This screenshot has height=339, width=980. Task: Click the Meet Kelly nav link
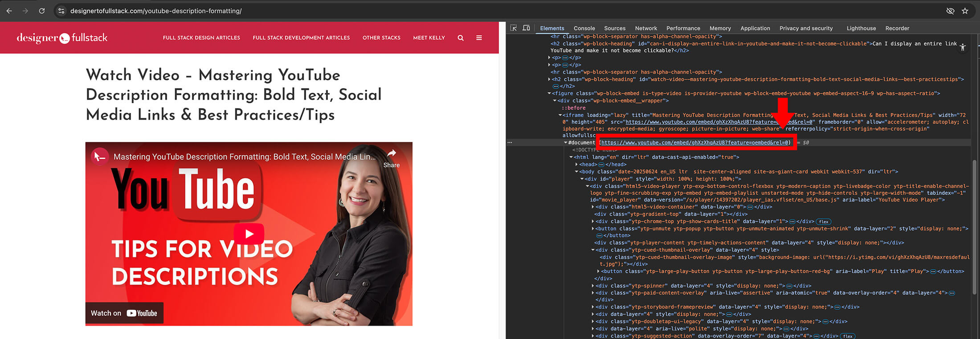click(429, 38)
